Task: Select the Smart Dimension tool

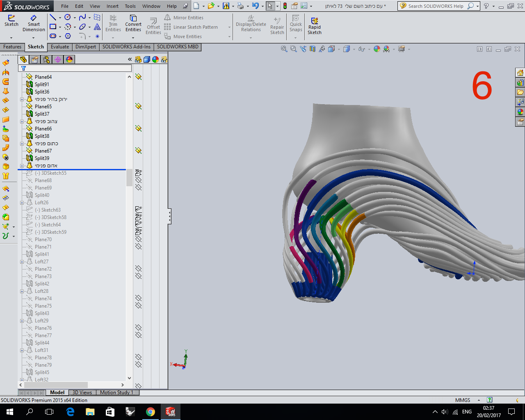Action: coord(34,24)
